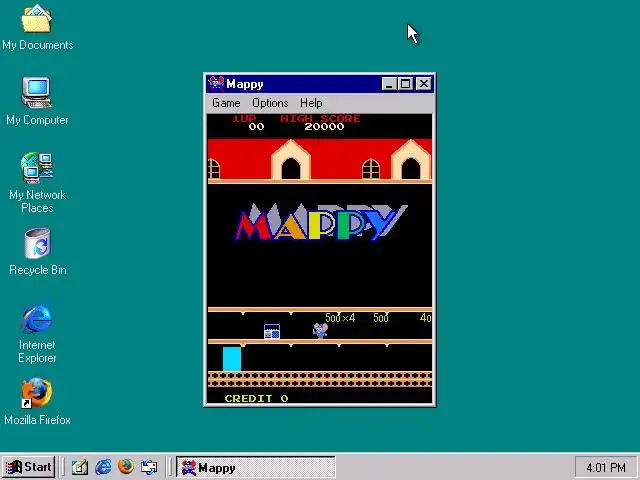The image size is (640, 480).
Task: Click the 500×4 score label
Action: click(340, 318)
